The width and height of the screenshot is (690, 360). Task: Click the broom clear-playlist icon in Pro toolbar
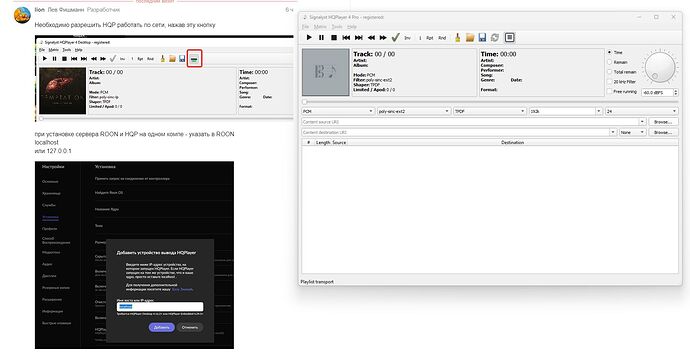[x=458, y=38]
